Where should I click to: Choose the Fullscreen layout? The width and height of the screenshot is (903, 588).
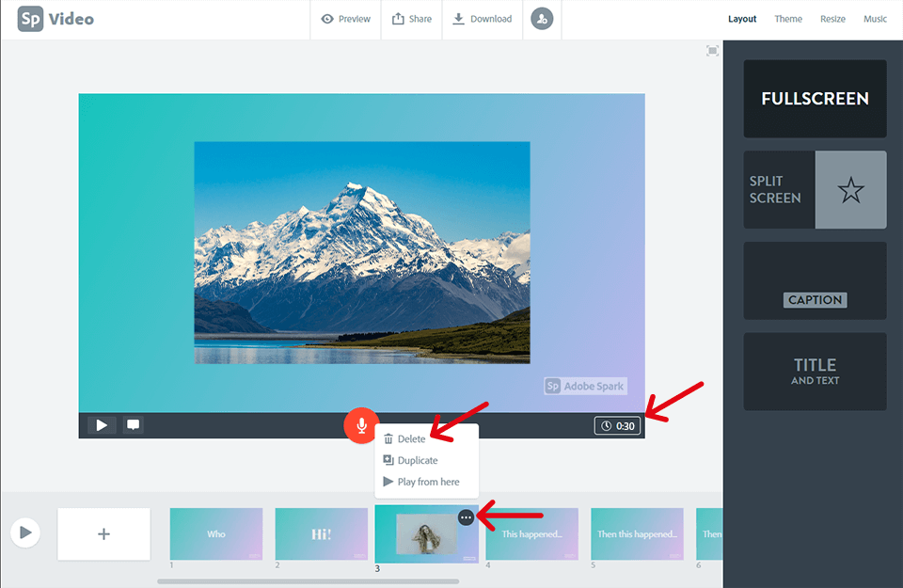(x=815, y=99)
